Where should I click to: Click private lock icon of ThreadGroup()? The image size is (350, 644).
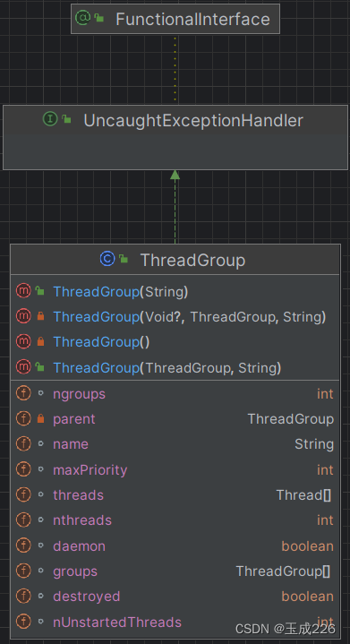tap(40, 342)
